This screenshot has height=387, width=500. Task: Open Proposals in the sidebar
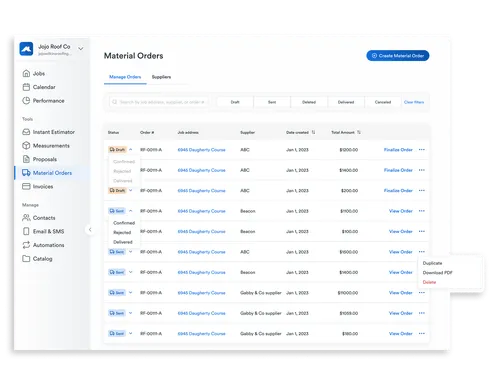(x=40, y=159)
